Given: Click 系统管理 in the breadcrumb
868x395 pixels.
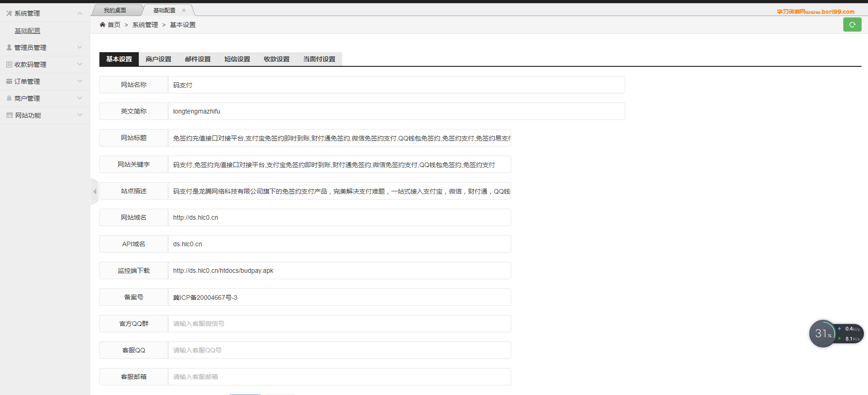Looking at the screenshot, I should coord(145,25).
